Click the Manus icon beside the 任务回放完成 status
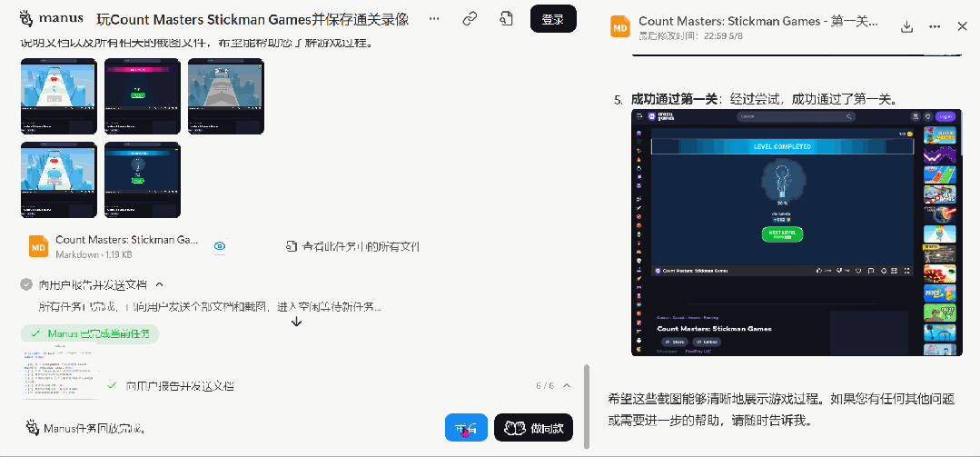Image resolution: width=980 pixels, height=457 pixels. click(x=33, y=428)
